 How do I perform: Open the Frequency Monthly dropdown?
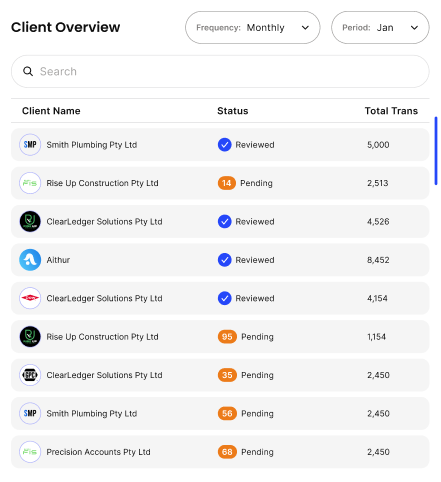[253, 27]
